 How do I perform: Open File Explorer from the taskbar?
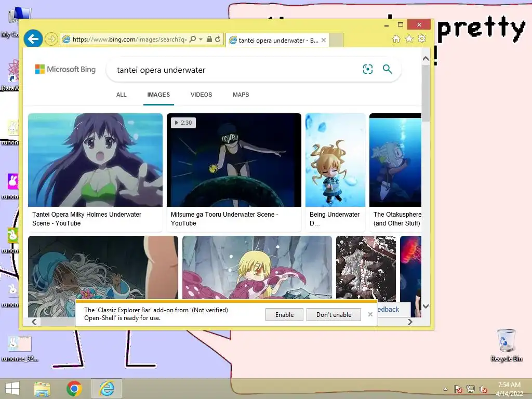click(42, 389)
